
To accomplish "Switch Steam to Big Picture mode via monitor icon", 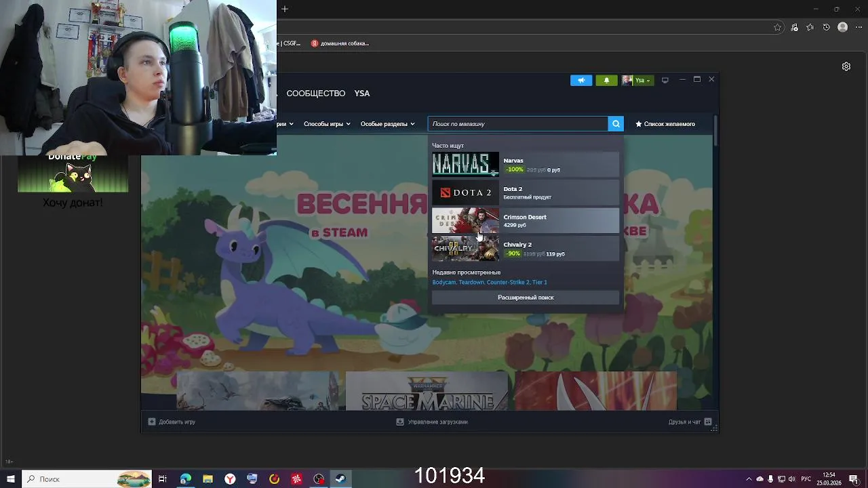I will coord(665,80).
